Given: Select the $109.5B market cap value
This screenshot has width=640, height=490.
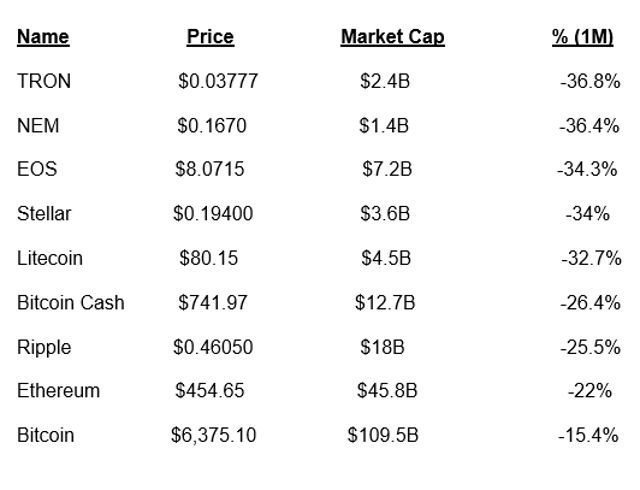Looking at the screenshot, I should point(383,435).
